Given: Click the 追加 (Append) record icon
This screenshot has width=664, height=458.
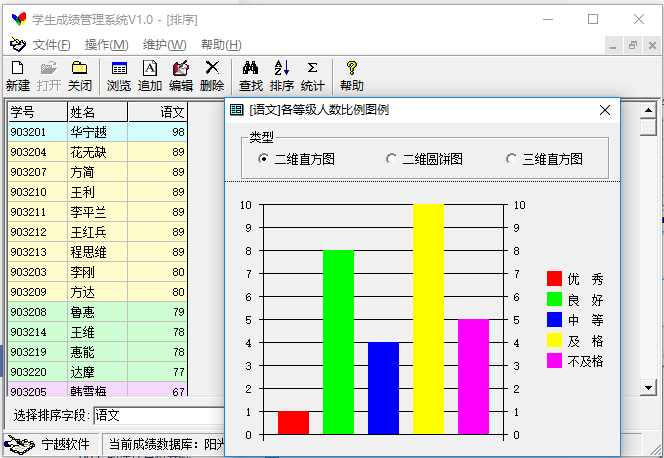Looking at the screenshot, I should click(x=150, y=68).
